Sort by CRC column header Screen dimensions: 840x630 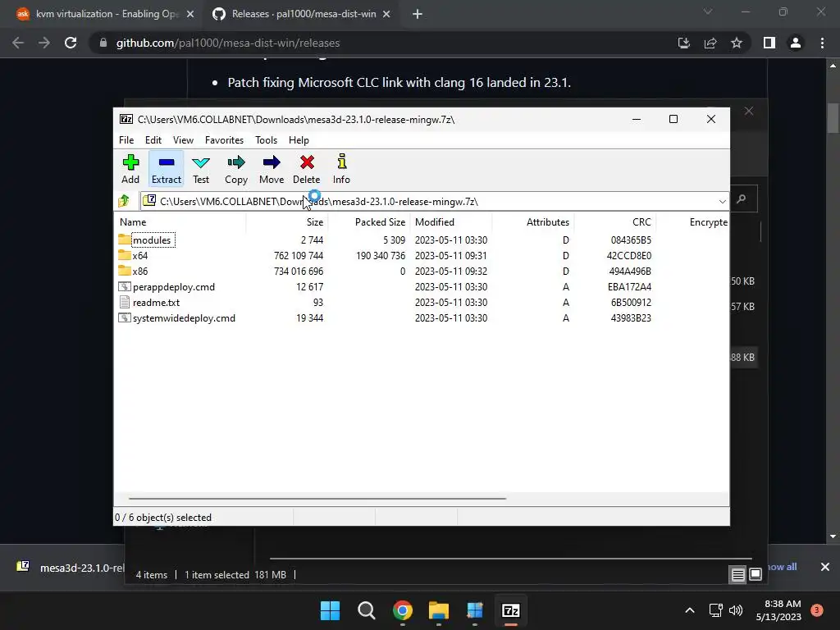coord(641,221)
